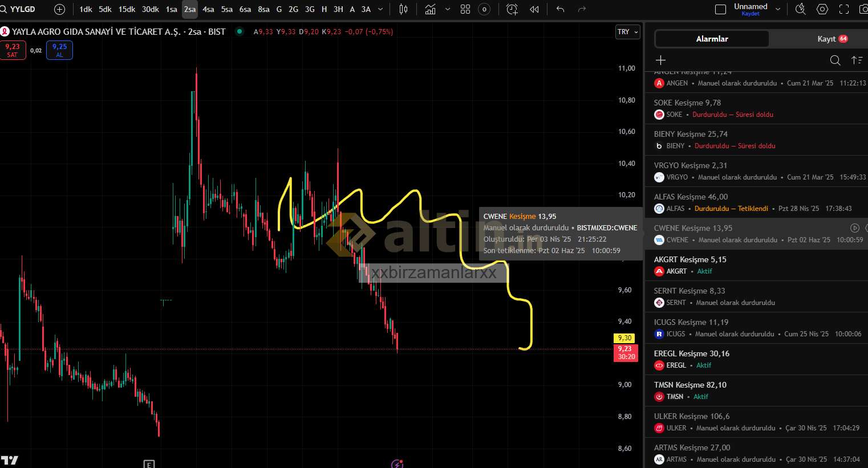This screenshot has height=468, width=868.
Task: Undo the last chart action
Action: coord(560,9)
